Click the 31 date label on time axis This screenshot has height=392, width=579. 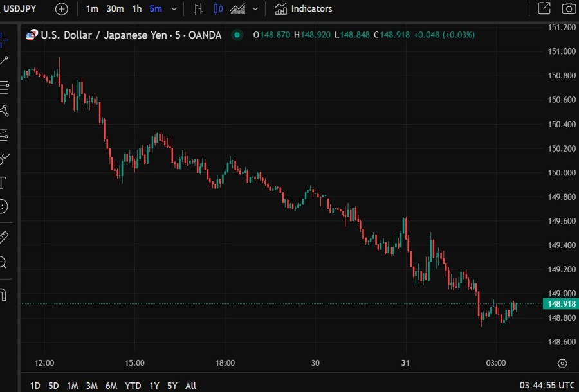[405, 363]
